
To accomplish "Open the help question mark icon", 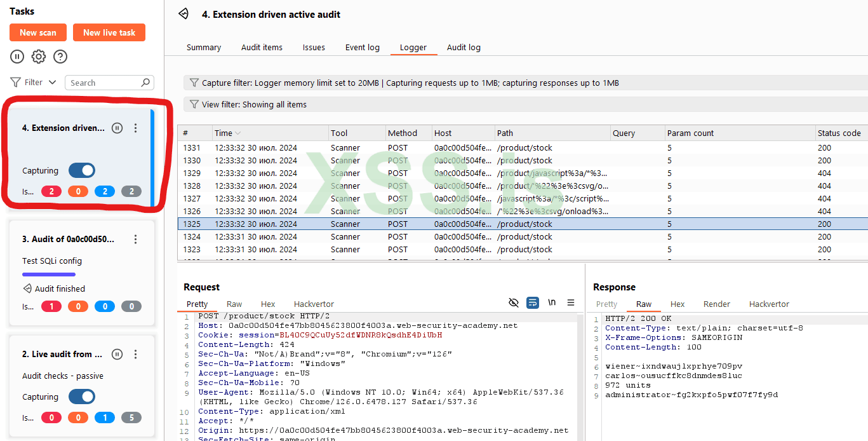I will pos(60,57).
